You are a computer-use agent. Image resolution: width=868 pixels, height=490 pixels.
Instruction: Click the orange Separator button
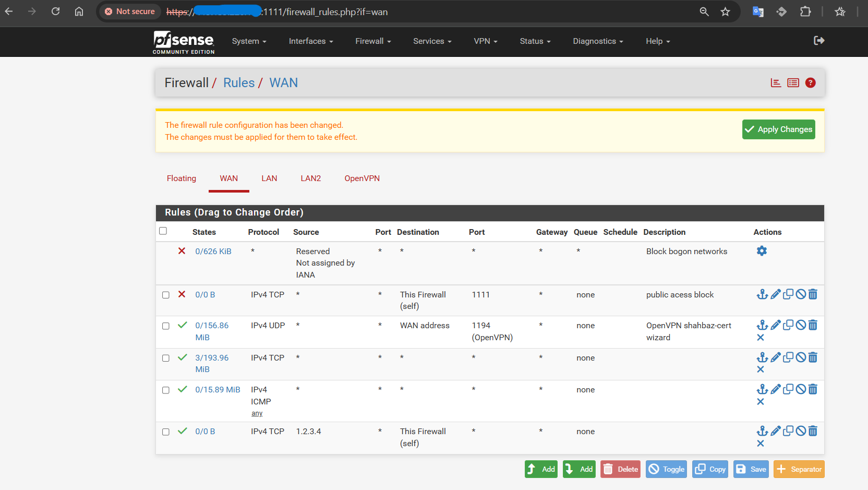(x=799, y=469)
